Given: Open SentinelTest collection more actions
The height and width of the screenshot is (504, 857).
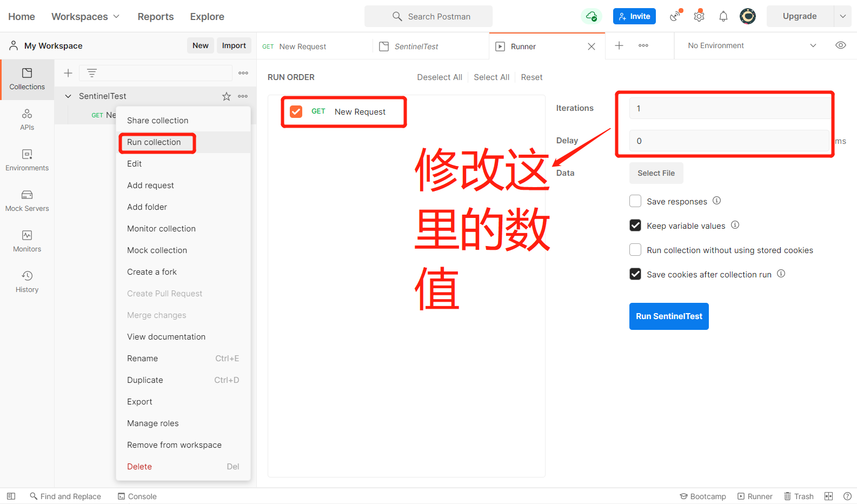Looking at the screenshot, I should 243,96.
